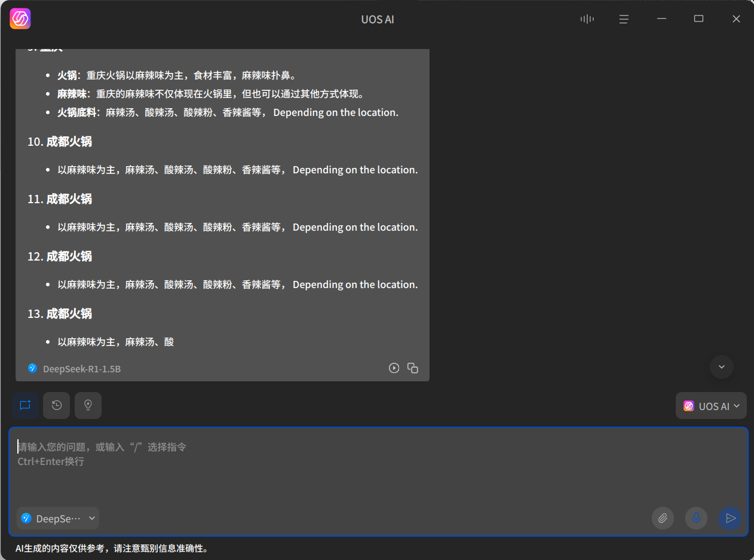This screenshot has height=560, width=754.
Task: Start a new chat conversation
Action: tap(25, 405)
